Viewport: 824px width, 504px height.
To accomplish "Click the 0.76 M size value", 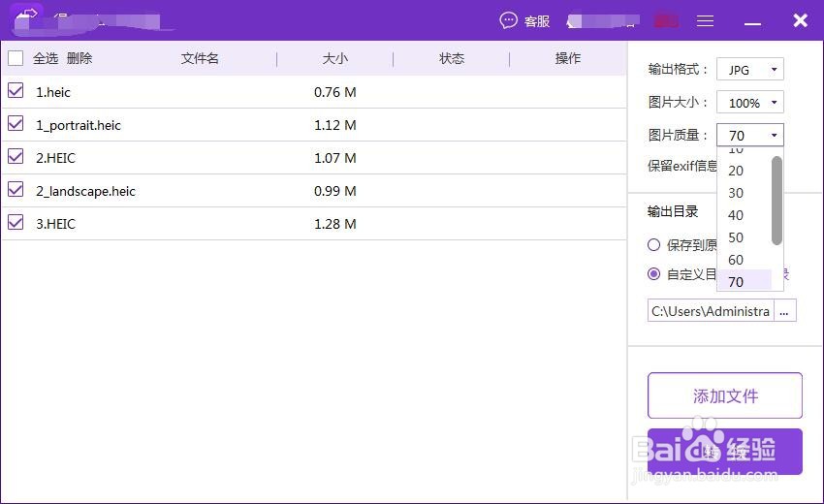I will [x=334, y=92].
